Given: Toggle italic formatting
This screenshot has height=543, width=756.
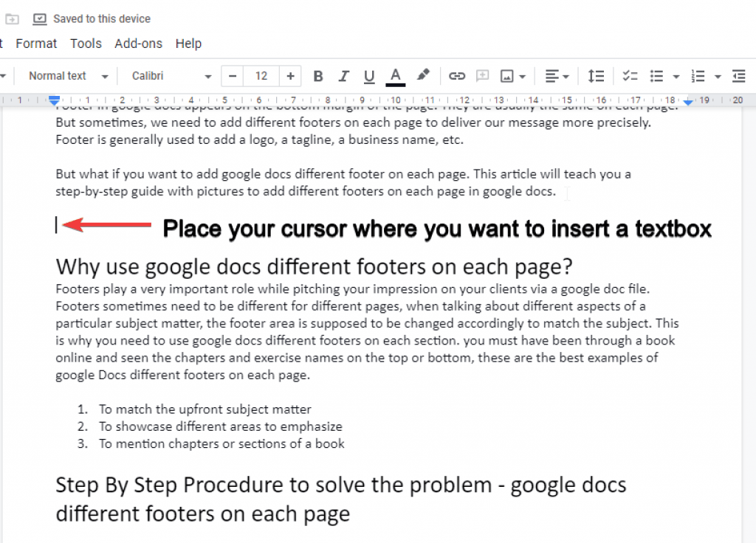Looking at the screenshot, I should coord(343,76).
